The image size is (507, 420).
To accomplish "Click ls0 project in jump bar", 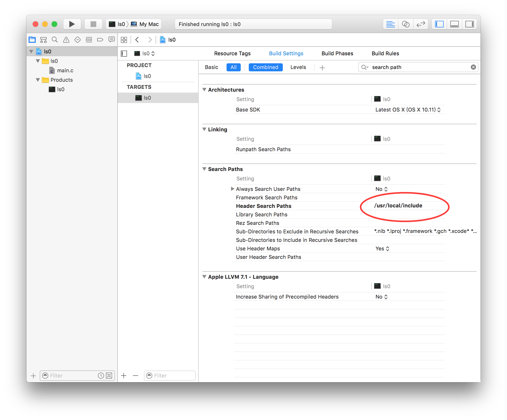I will pos(168,40).
